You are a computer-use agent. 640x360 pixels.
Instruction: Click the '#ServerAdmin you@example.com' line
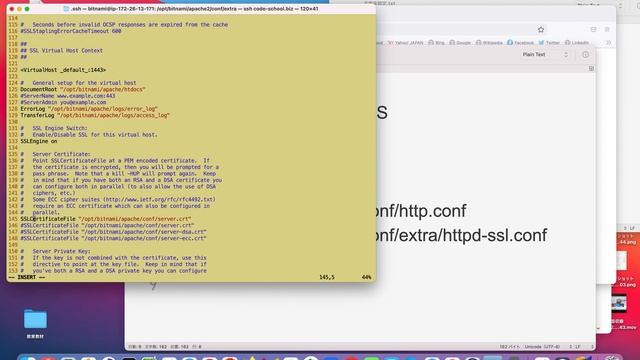(63, 102)
